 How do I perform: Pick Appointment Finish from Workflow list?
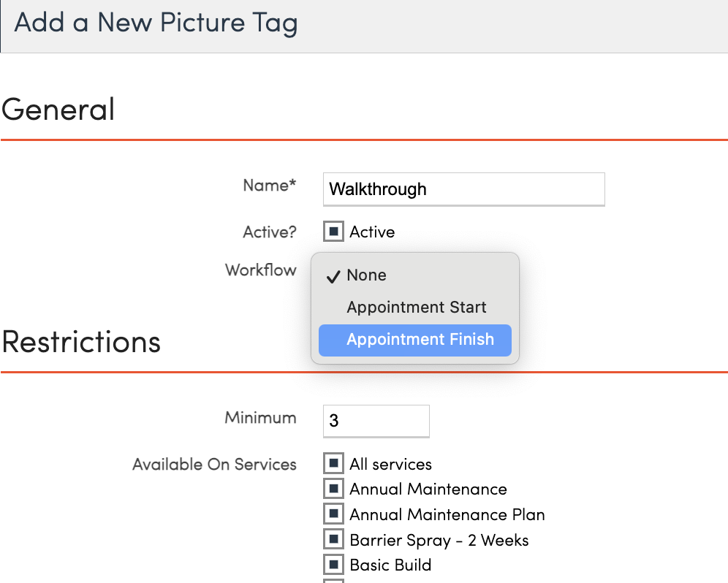point(420,340)
